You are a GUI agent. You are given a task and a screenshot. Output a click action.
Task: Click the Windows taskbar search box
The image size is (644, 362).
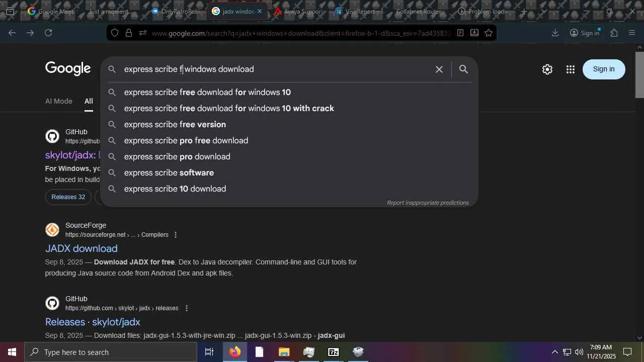coord(111,352)
